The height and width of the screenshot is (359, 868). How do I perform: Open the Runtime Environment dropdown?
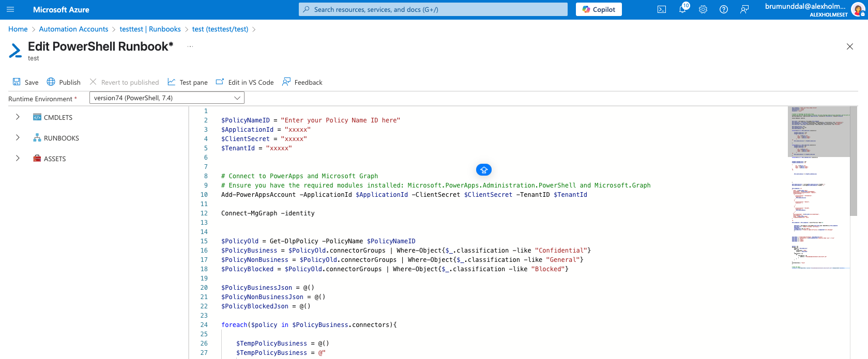tap(166, 98)
